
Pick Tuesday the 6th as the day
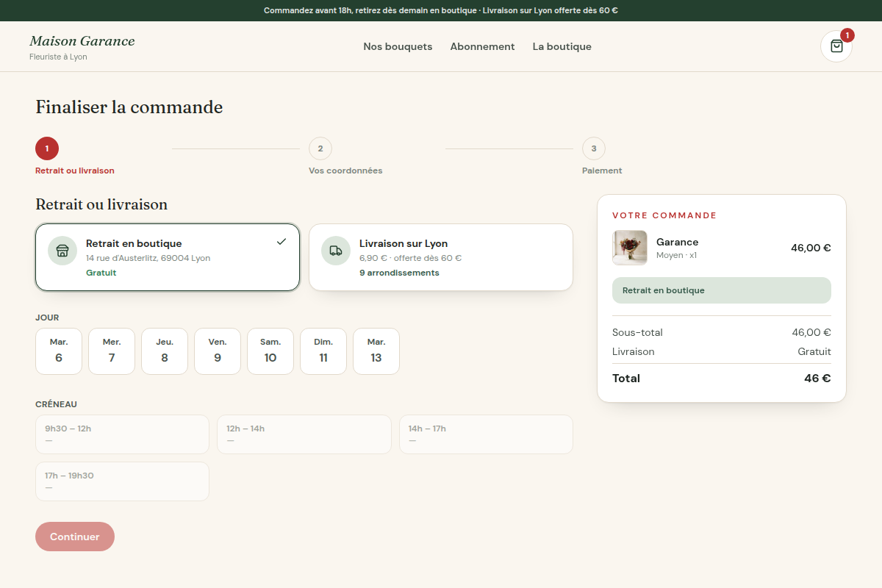(59, 351)
